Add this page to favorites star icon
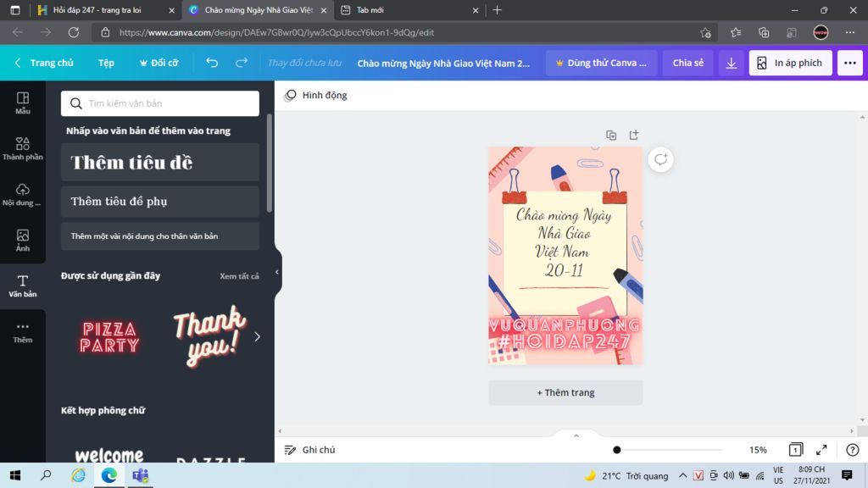The width and height of the screenshot is (868, 488). (705, 33)
